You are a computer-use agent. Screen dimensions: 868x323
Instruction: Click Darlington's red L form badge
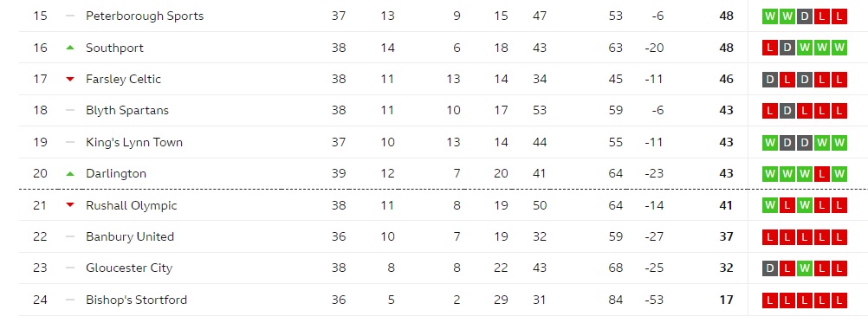822,174
